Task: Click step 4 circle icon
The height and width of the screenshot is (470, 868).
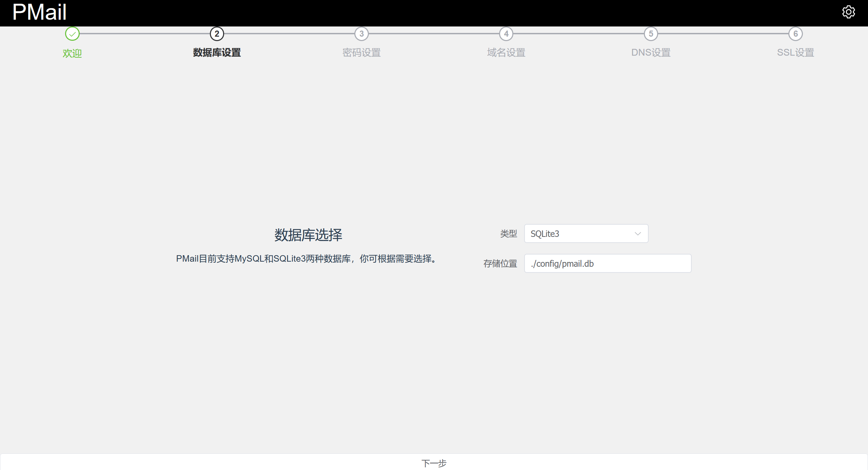Action: point(506,34)
